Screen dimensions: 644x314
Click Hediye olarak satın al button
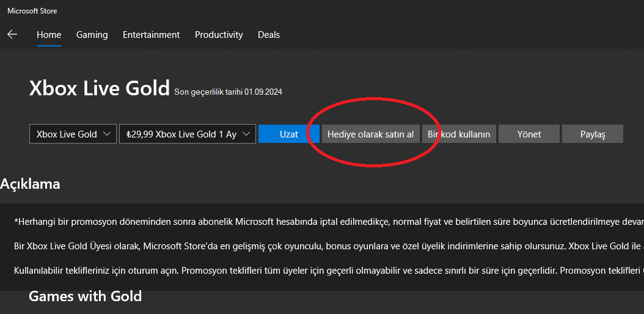click(x=370, y=134)
